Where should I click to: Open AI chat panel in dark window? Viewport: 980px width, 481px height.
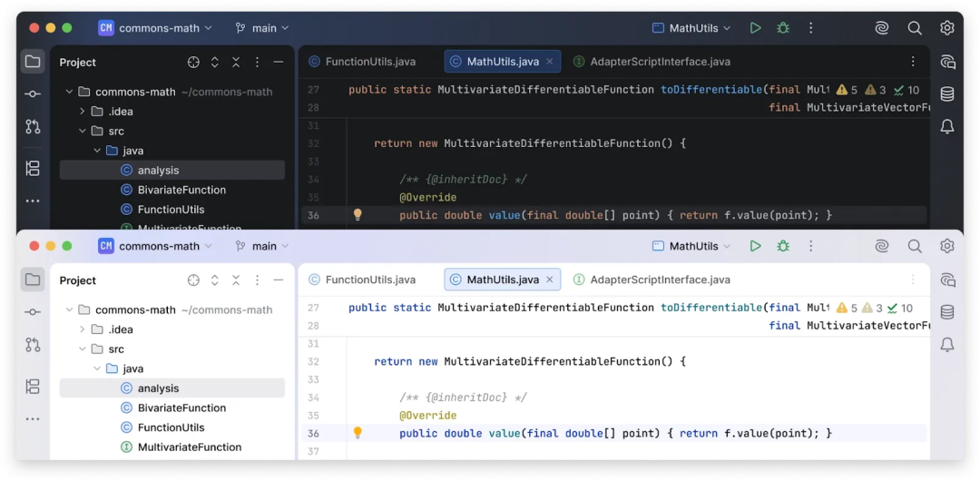(947, 62)
